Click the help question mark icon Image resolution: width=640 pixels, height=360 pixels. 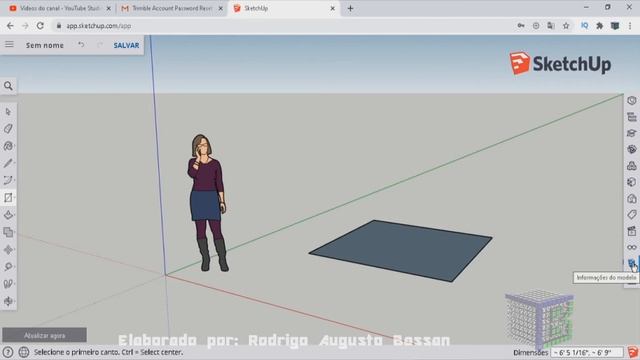pyautogui.click(x=8, y=352)
